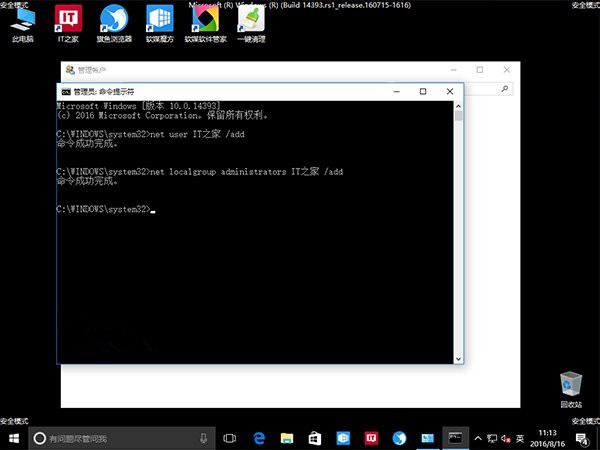
Task: Open Microsoft Edge from the taskbar
Action: [x=257, y=438]
